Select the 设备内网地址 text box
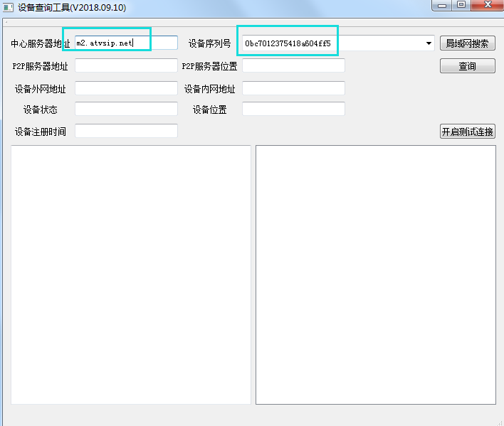Screen dimensions: 504x426 click(x=293, y=88)
